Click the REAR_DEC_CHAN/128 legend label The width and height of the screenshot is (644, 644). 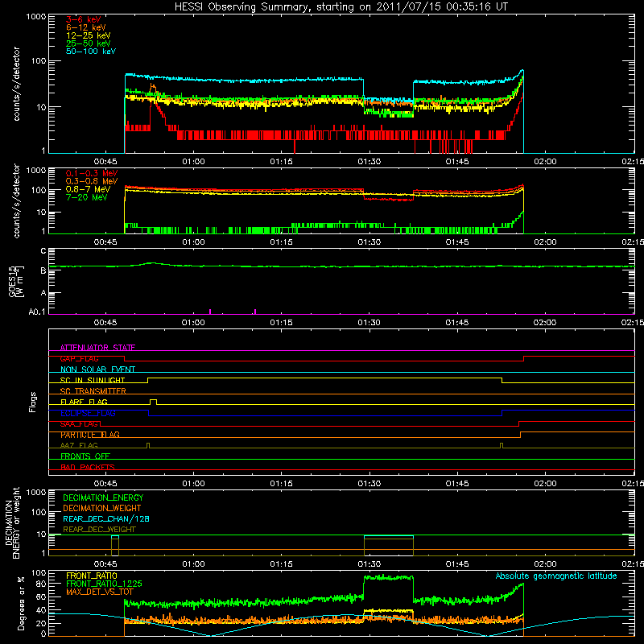pos(106,518)
